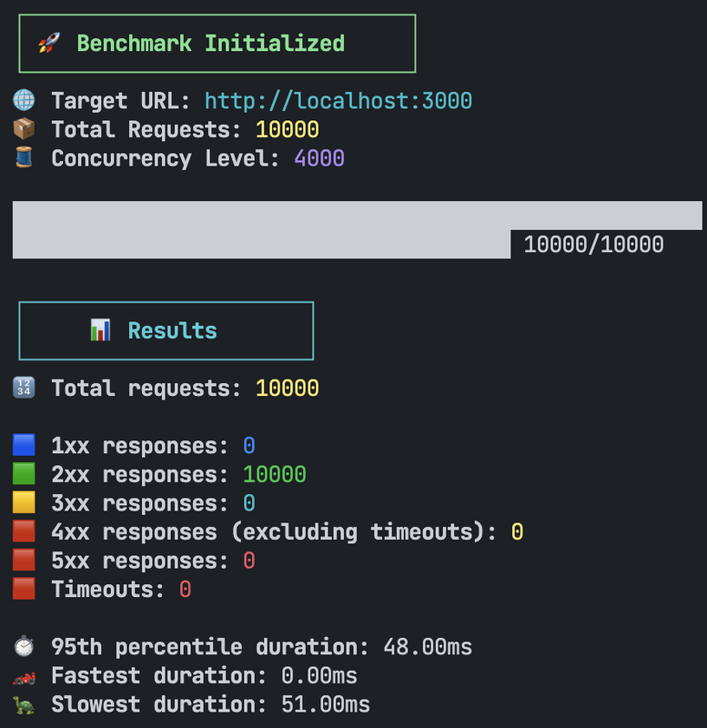Click the stopwatch icon
Image resolution: width=707 pixels, height=728 pixels.
point(24,647)
